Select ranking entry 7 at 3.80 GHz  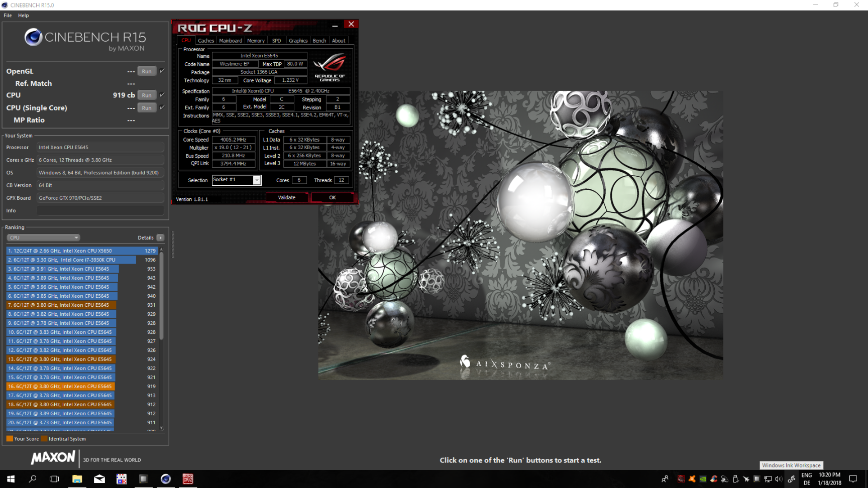[x=82, y=305]
